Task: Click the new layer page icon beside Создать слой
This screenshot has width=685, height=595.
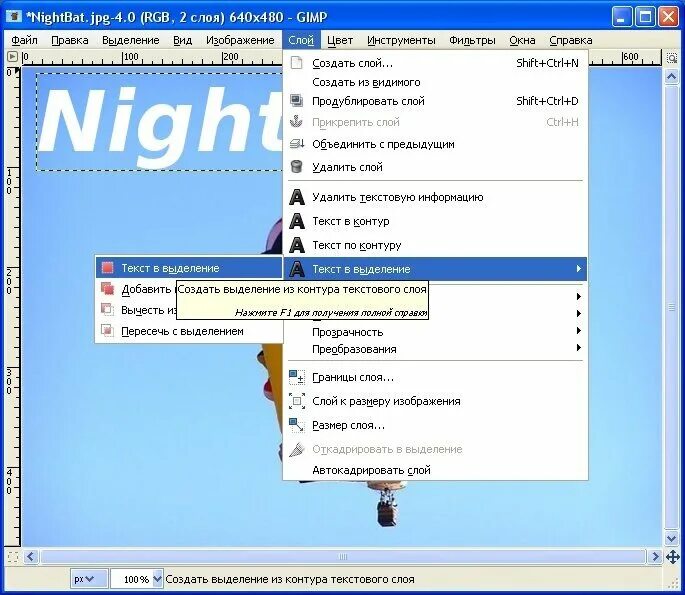Action: click(297, 63)
